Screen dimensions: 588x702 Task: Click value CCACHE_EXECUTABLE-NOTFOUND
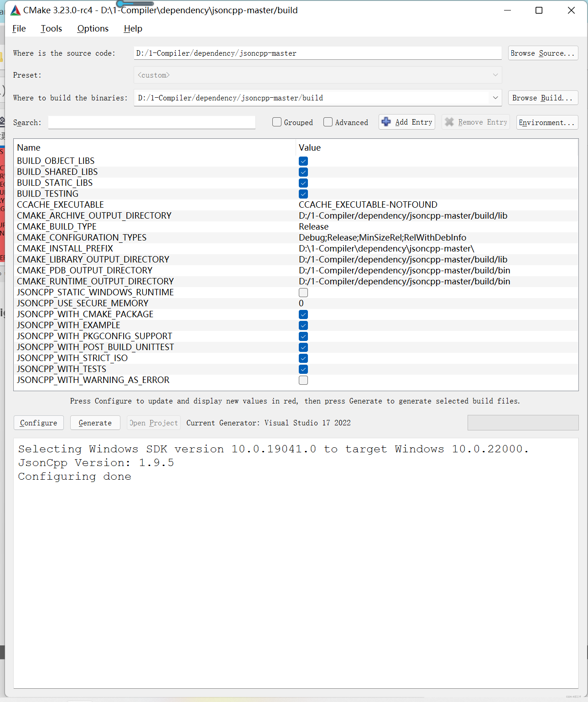[x=368, y=204]
